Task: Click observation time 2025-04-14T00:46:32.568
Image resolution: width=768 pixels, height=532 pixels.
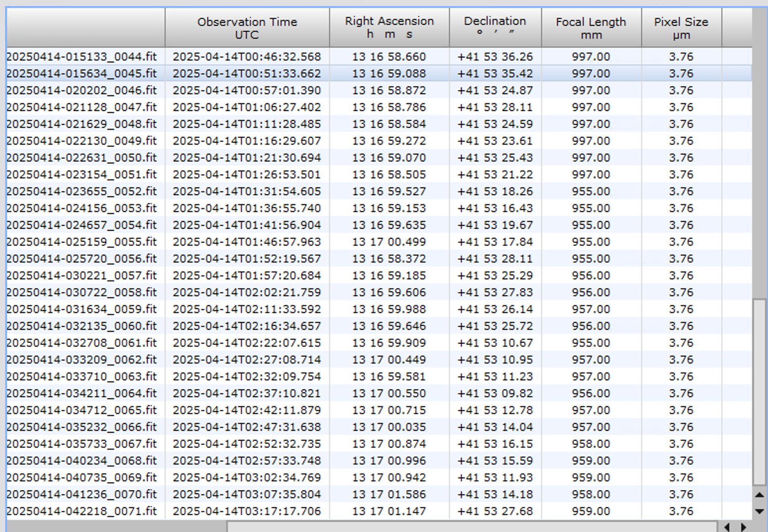Action: click(247, 56)
